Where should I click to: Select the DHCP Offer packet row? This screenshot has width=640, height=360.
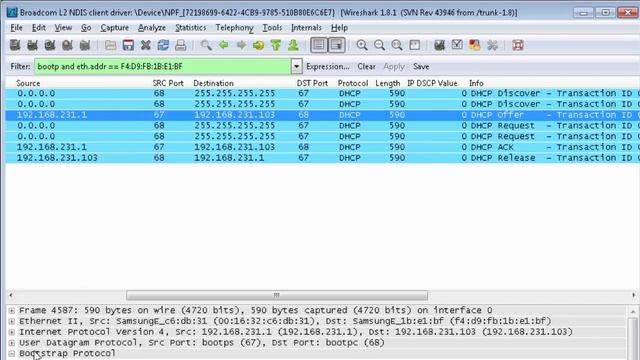pos(322,115)
